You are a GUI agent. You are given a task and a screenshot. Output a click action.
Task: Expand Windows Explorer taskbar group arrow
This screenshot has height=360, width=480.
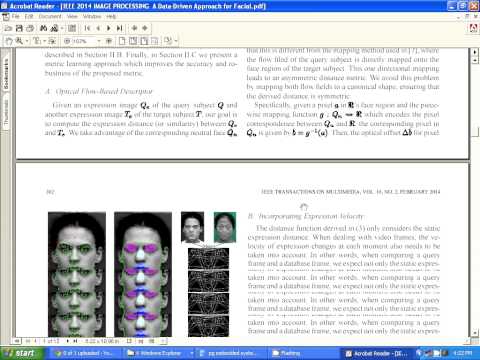coord(192,353)
